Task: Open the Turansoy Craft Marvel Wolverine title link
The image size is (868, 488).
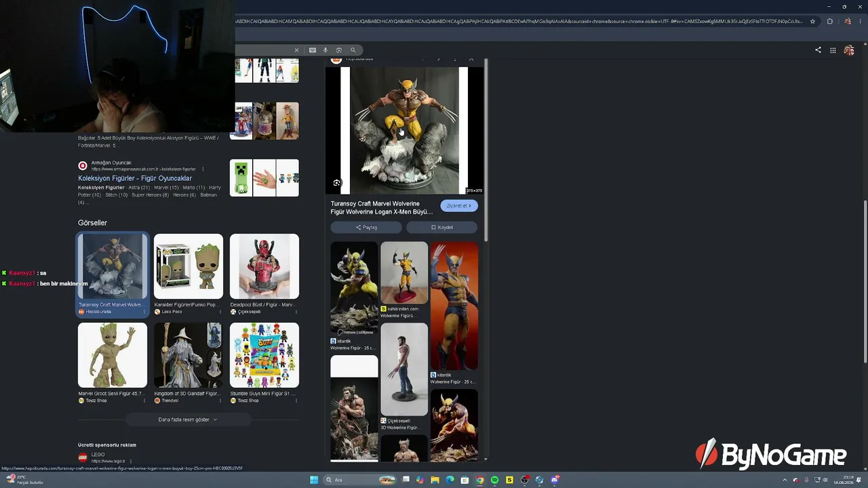Action: tap(382, 207)
